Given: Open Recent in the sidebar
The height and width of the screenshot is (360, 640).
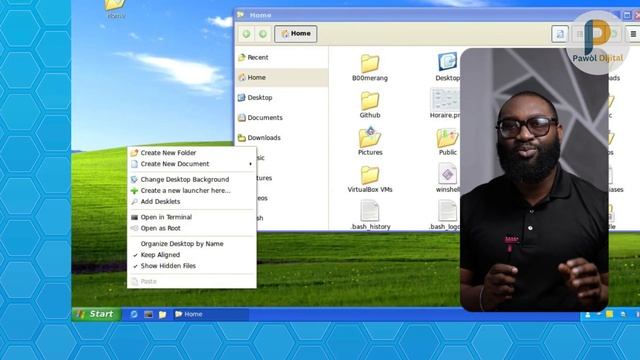Looking at the screenshot, I should [282, 58].
